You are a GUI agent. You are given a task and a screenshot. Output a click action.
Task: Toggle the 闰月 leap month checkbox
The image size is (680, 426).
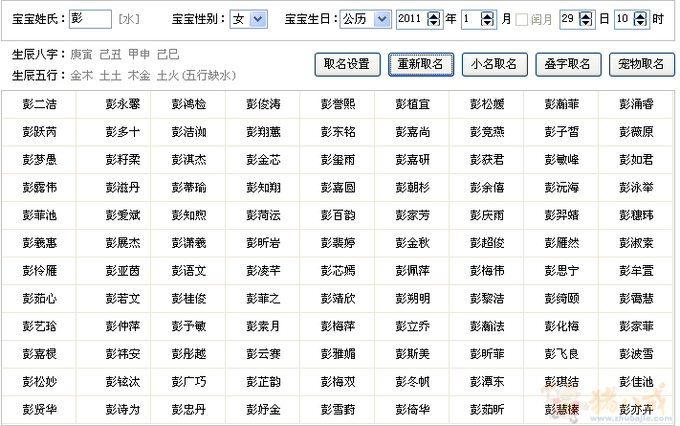(522, 20)
